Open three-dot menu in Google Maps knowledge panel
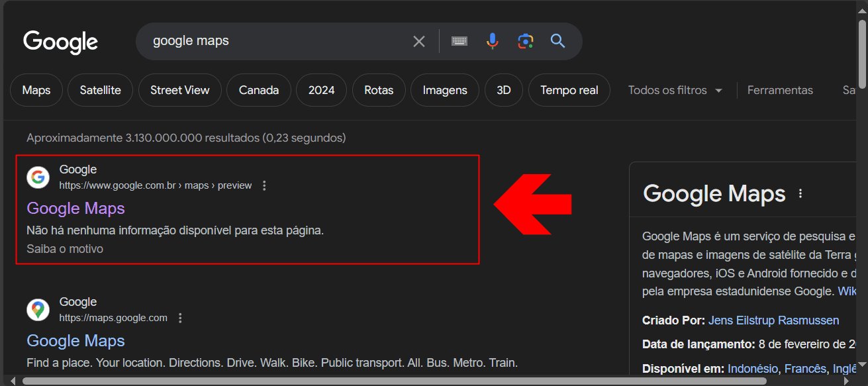The width and height of the screenshot is (868, 386). click(800, 193)
